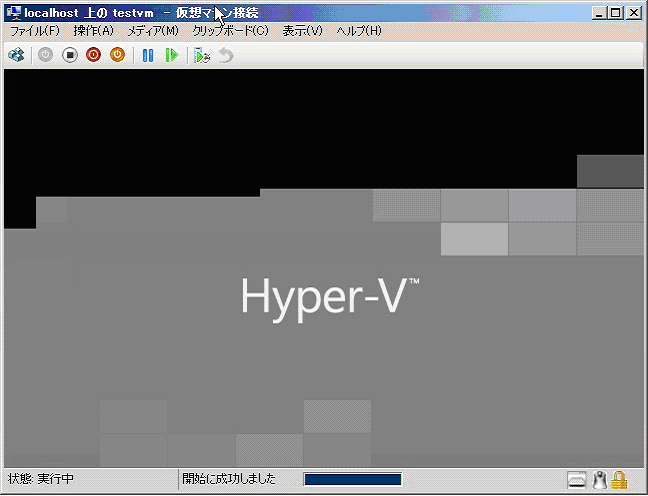Pause the virtual machine
This screenshot has width=648, height=496.
[x=148, y=55]
